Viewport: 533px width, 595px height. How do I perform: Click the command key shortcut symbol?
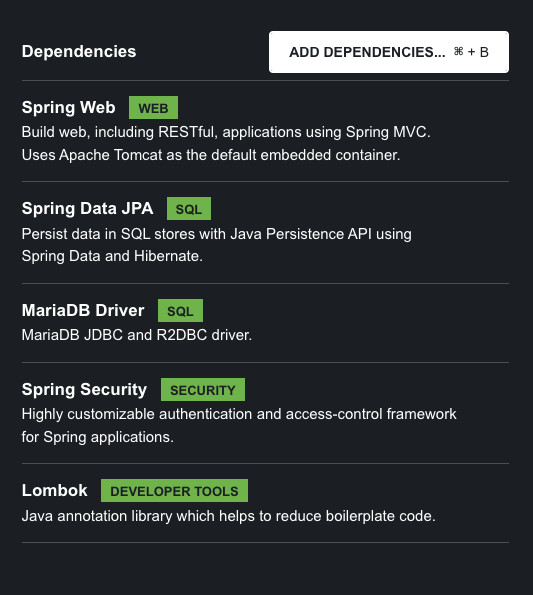459,51
